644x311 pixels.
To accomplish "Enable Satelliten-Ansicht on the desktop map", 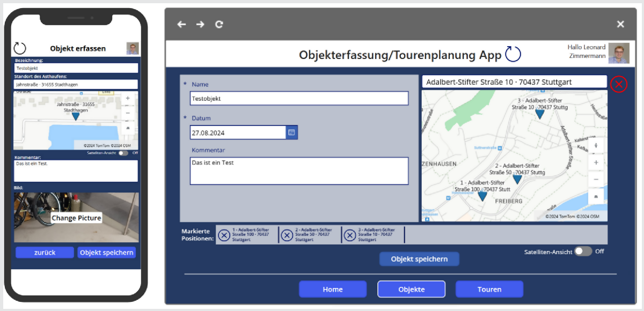I will tap(584, 251).
